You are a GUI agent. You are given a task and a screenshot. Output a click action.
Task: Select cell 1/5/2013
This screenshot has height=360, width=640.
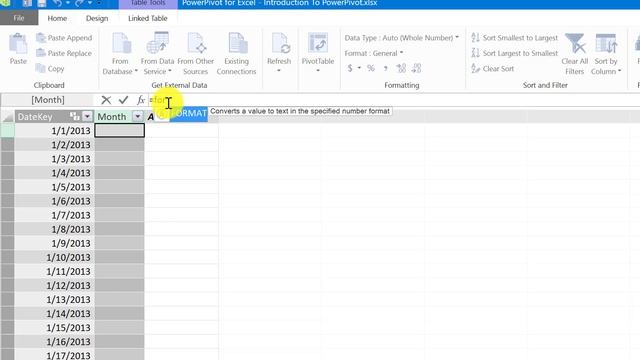coord(55,187)
